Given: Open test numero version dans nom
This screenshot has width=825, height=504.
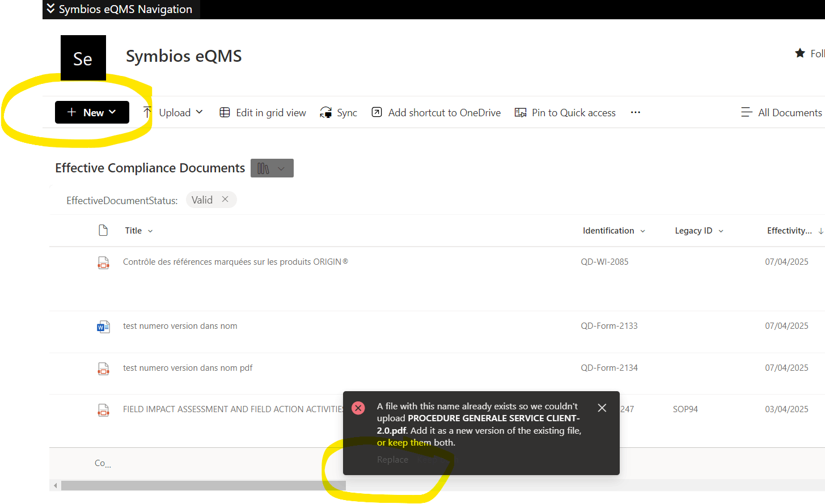Looking at the screenshot, I should [180, 326].
